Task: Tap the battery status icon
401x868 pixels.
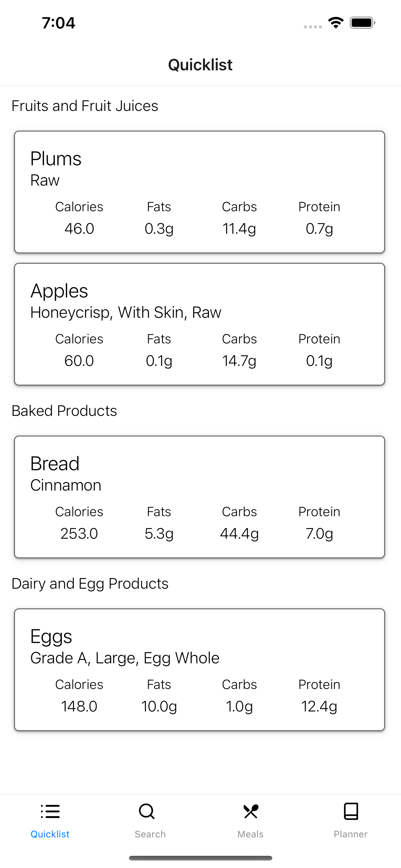Action: point(363,23)
